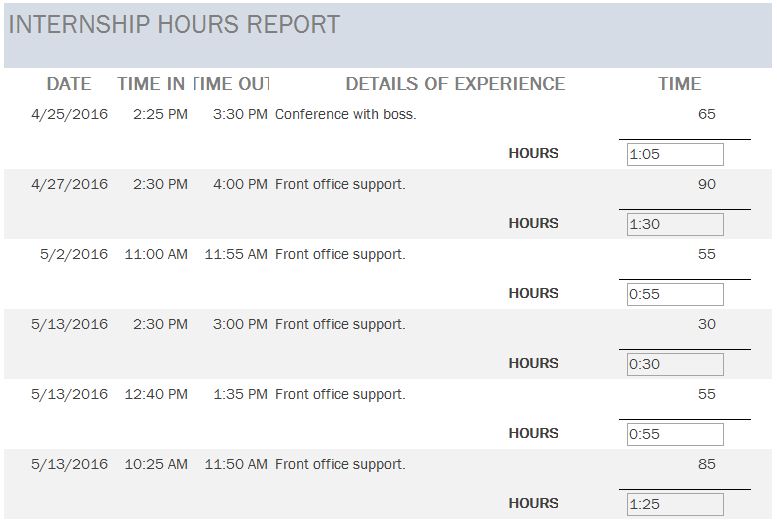The height and width of the screenshot is (523, 777).
Task: Click the hours field showing 1:25
Action: [x=675, y=504]
